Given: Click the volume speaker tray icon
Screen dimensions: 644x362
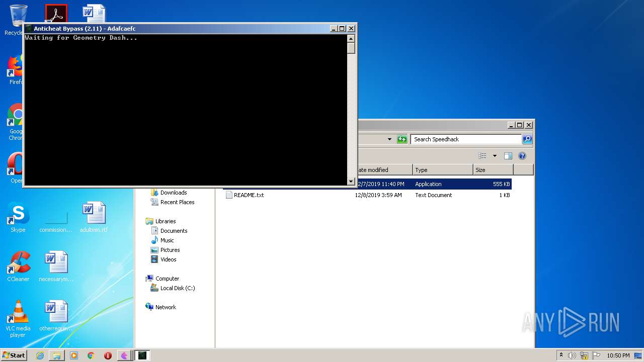Looking at the screenshot, I should pos(572,355).
